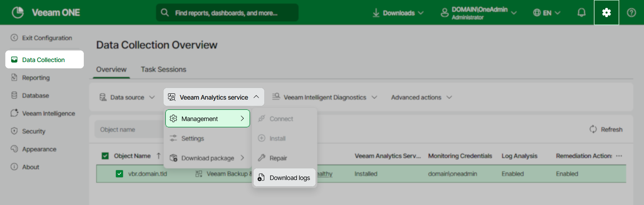
Task: Click the Exit Configuration back arrow icon
Action: click(x=14, y=38)
